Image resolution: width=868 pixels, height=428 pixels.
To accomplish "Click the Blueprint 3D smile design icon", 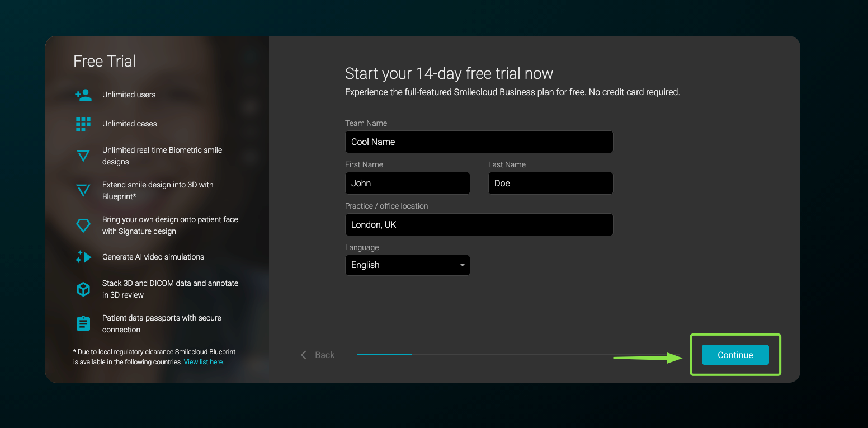I will tap(83, 191).
